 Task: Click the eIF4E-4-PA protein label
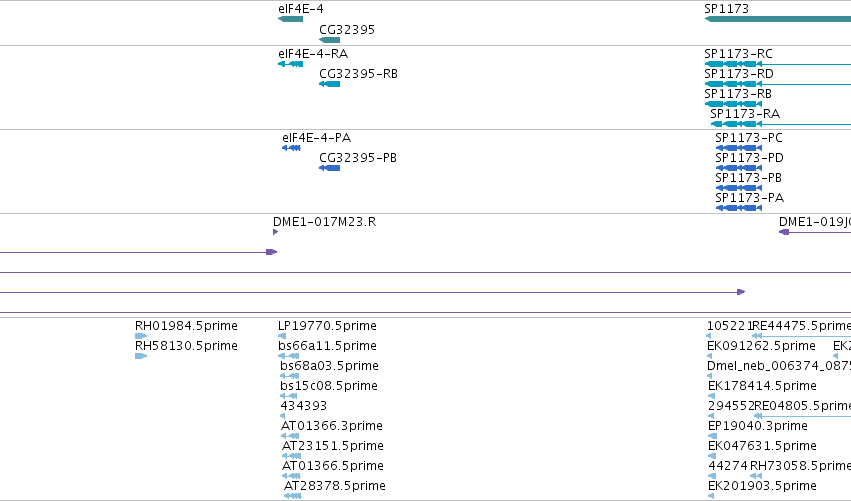pyautogui.click(x=316, y=138)
